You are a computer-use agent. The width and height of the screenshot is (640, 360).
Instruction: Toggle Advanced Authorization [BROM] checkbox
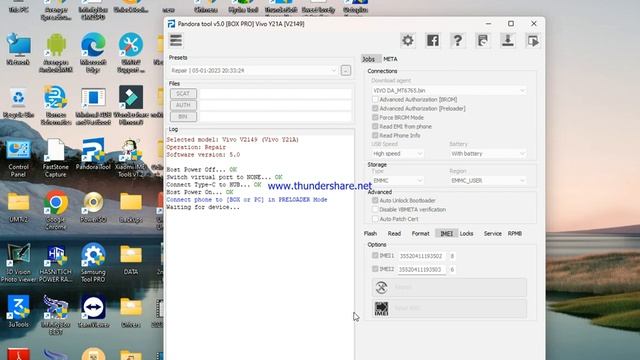(x=375, y=99)
